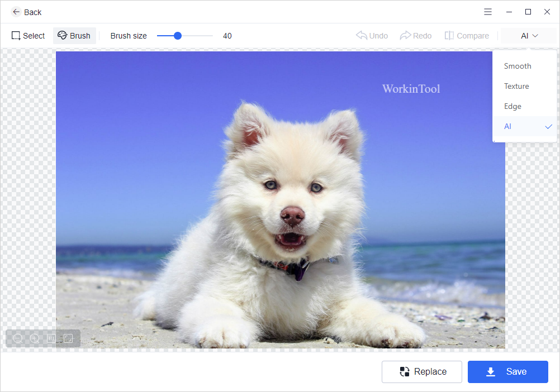Choose Smooth removal mode

(524, 66)
